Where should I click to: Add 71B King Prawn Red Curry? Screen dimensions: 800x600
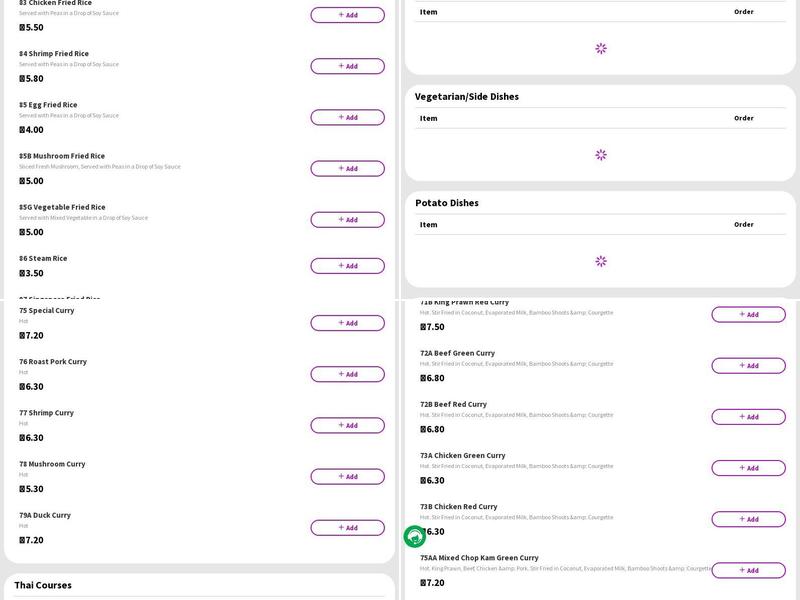pos(748,314)
